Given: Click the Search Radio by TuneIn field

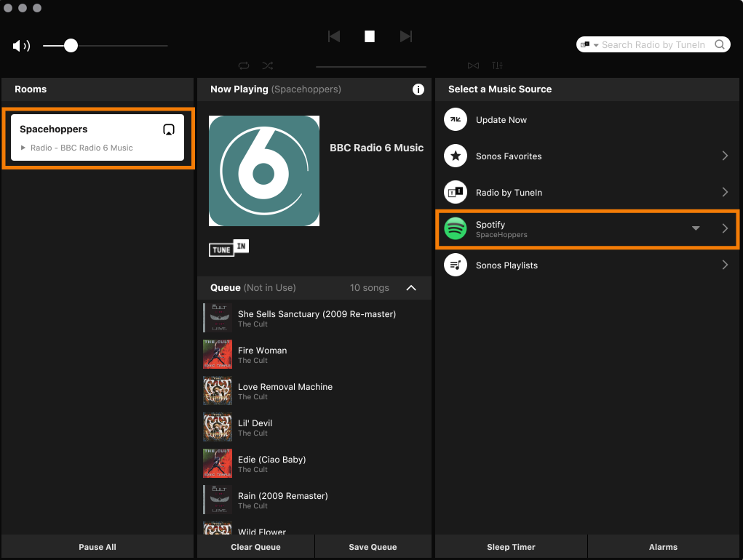Looking at the screenshot, I should pyautogui.click(x=653, y=44).
